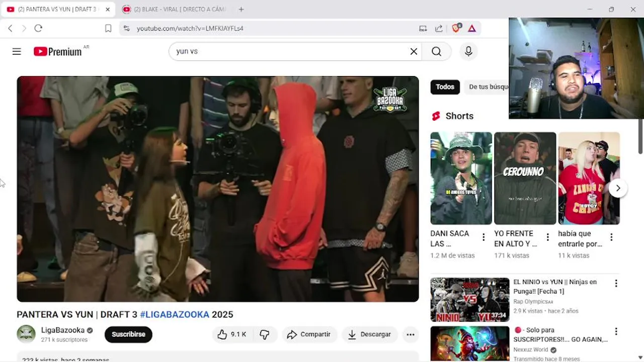Open site settings icon left of URL

point(126,28)
